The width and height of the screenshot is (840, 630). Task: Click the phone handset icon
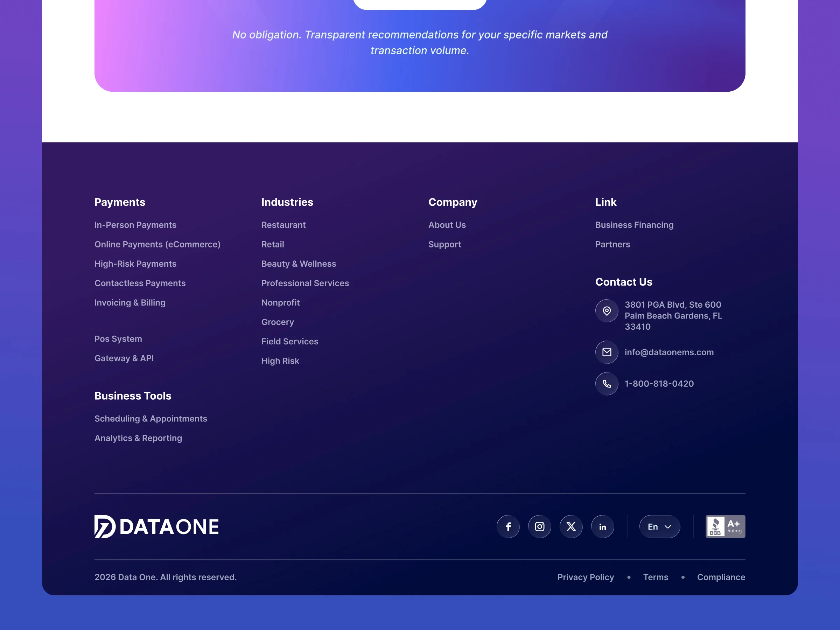[607, 384]
